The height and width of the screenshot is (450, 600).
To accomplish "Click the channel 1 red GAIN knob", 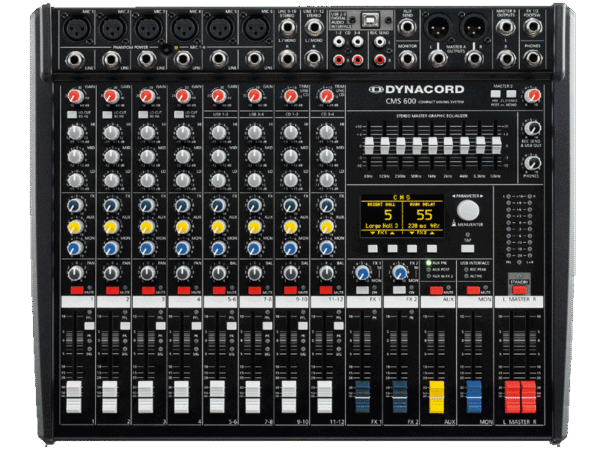I will click(x=75, y=96).
